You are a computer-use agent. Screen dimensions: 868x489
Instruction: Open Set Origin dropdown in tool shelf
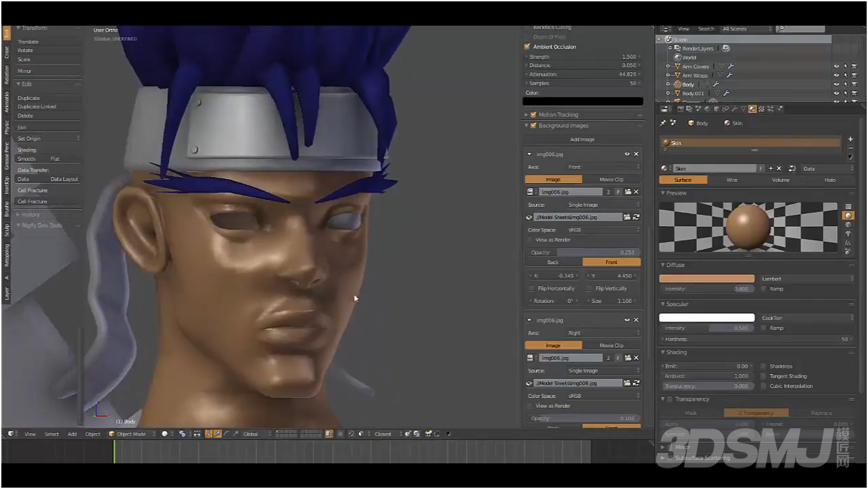[48, 138]
